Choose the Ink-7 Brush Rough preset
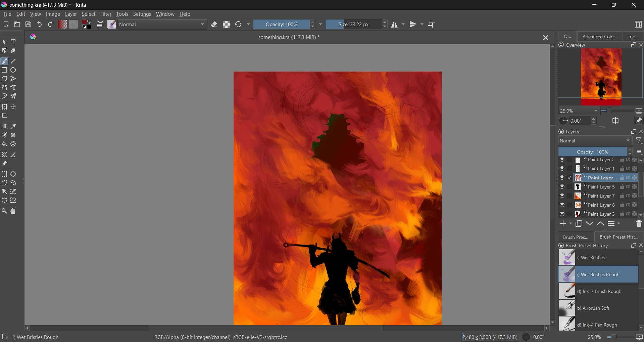 click(x=598, y=291)
